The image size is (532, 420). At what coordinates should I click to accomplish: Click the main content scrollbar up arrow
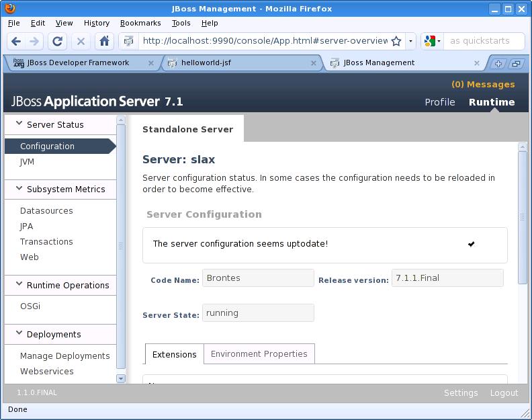(523, 147)
